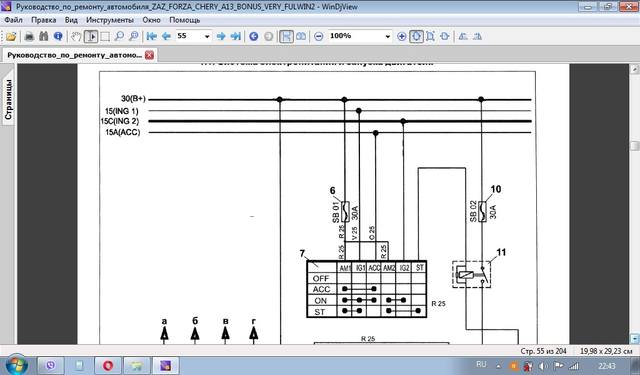Open the 100% zoom level dropdown
640x375 pixels.
388,37
